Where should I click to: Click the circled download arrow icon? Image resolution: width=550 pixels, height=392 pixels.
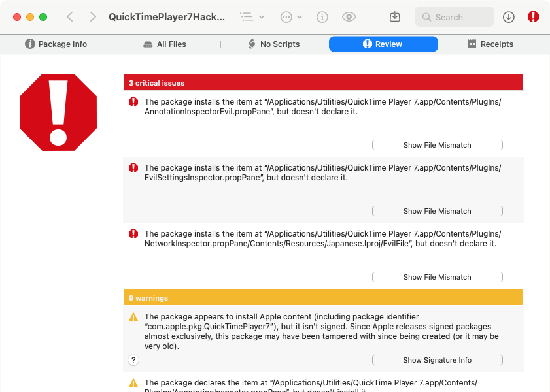tap(509, 17)
